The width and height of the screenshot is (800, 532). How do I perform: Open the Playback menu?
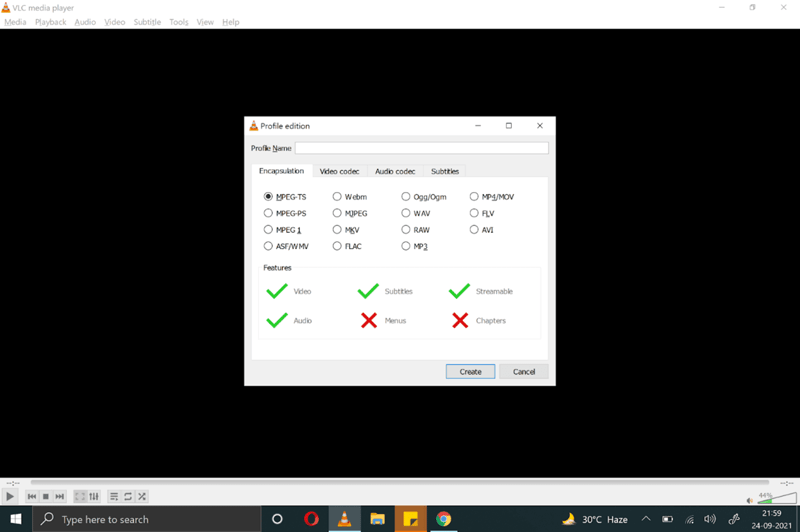[x=51, y=22]
